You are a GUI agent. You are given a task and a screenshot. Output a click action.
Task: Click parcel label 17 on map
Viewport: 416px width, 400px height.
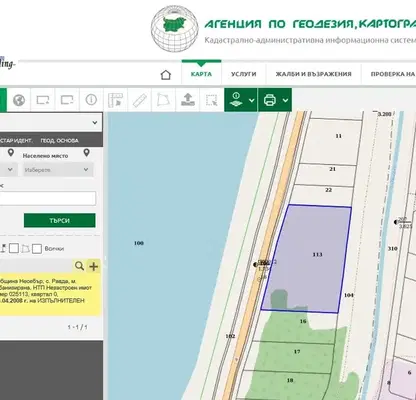tap(297, 351)
